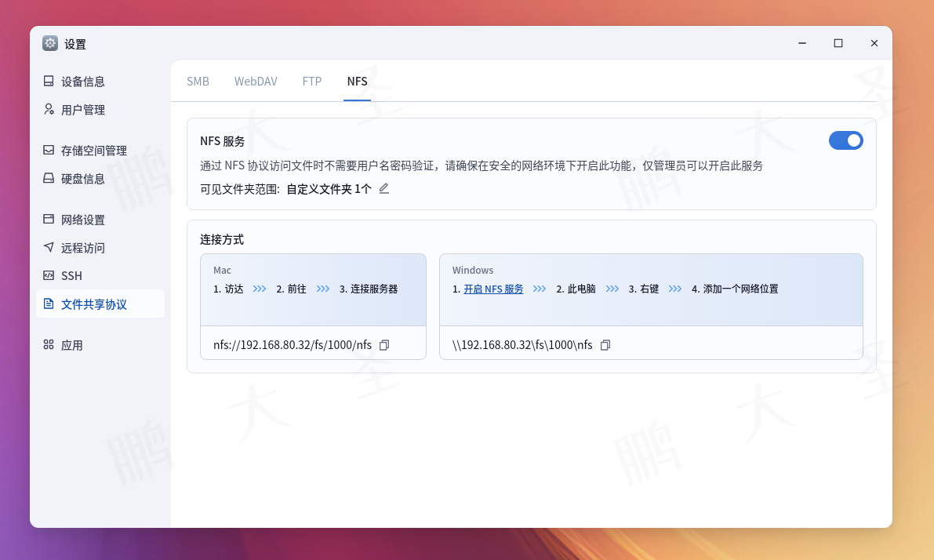
Task: Click the SSH terminal icon
Action: tap(49, 276)
